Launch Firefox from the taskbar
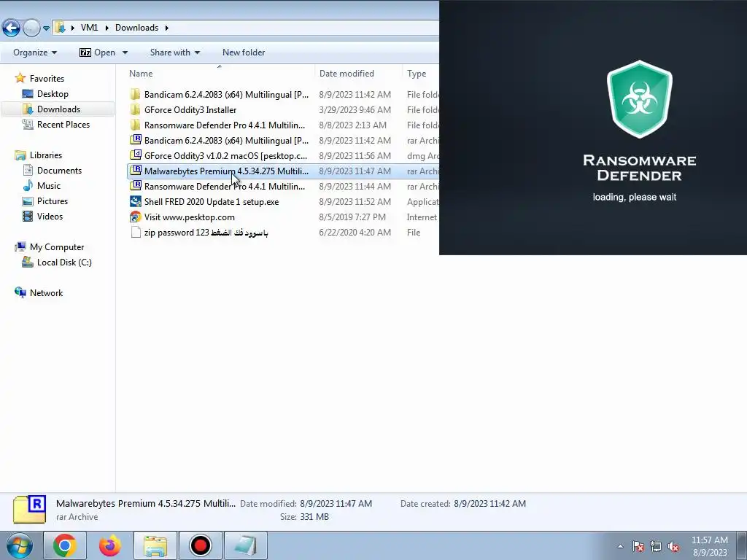 click(x=110, y=545)
